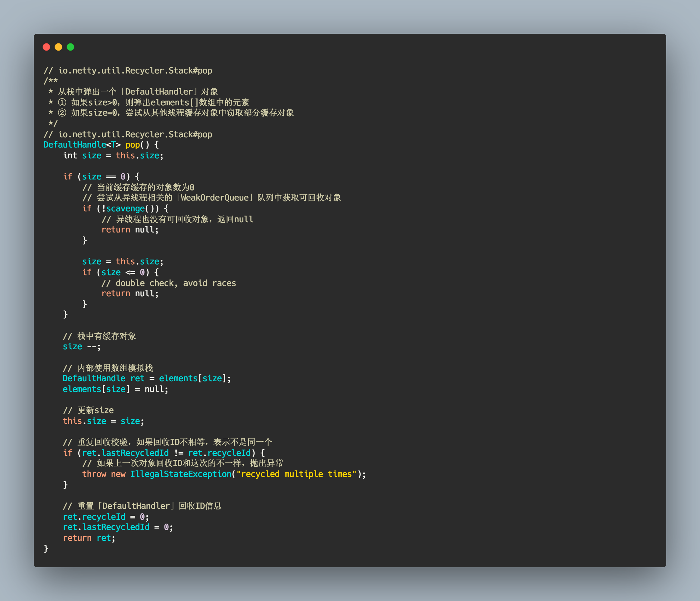
Task: Click the yellow minimize window dot
Action: tap(58, 47)
